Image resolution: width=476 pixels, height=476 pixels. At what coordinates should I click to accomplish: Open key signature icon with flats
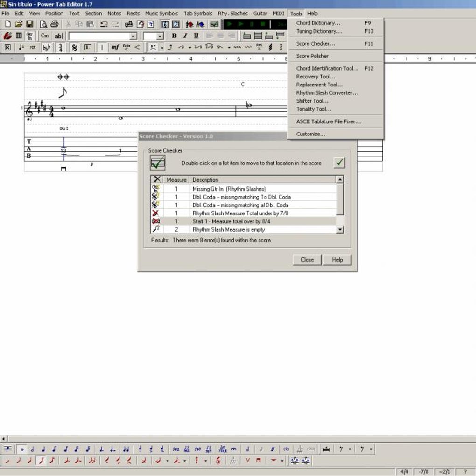pyautogui.click(x=47, y=48)
